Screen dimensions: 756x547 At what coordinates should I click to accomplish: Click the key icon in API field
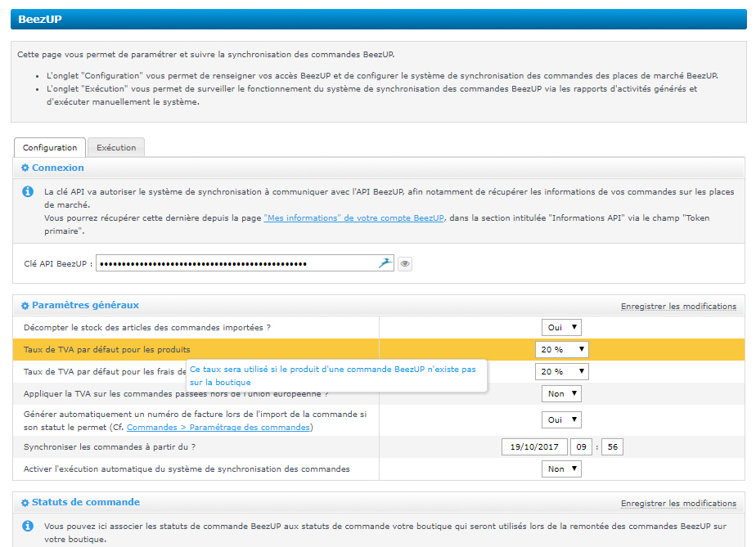point(385,263)
